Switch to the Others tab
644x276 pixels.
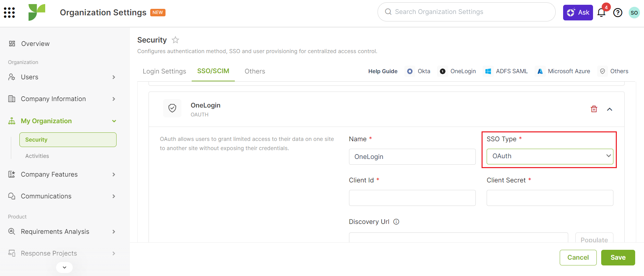pyautogui.click(x=255, y=71)
